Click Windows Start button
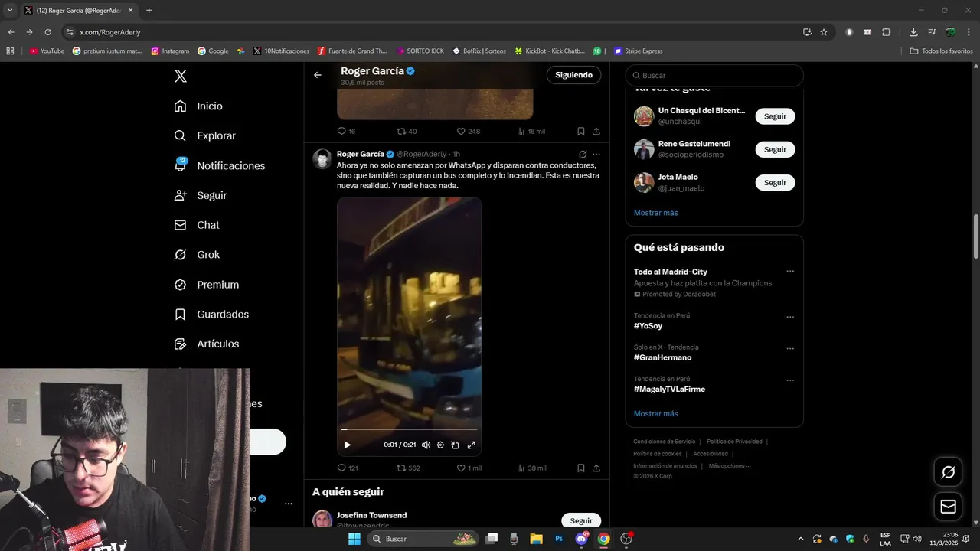Viewport: 980px width, 551px height. pos(354,539)
